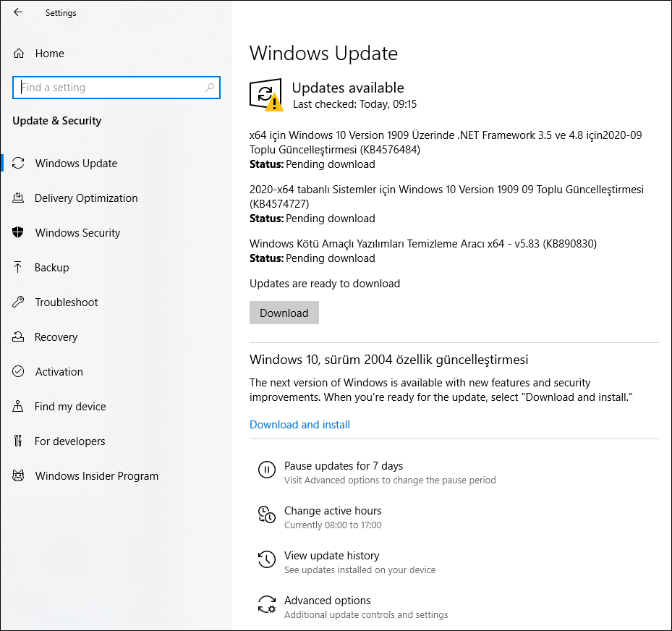Click the Download and install link
The image size is (672, 631).
[299, 425]
